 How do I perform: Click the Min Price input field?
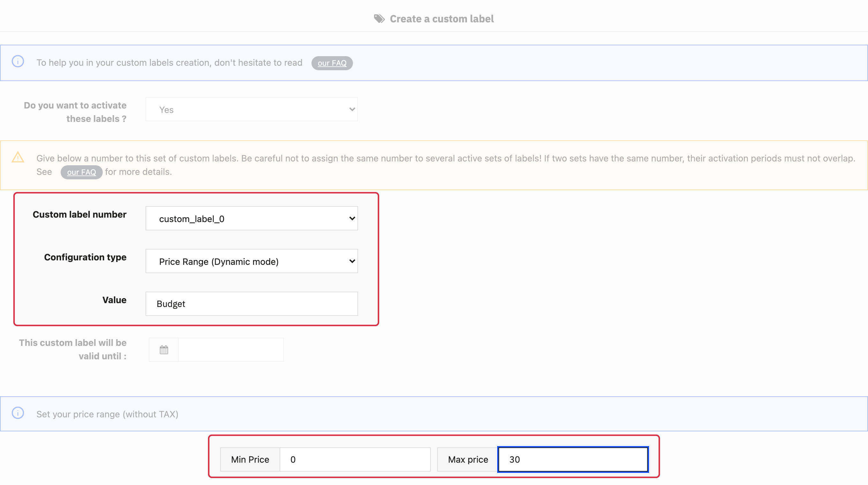(355, 459)
